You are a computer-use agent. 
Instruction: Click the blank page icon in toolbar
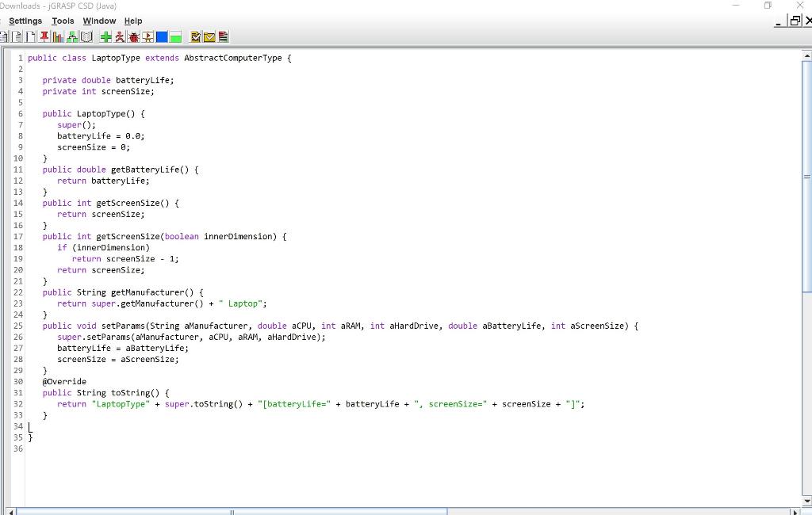[x=31, y=36]
